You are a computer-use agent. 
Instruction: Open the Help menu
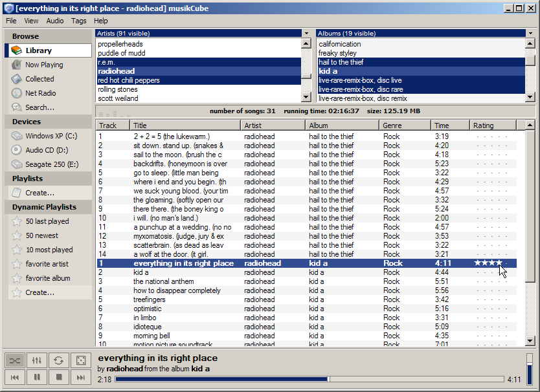click(x=101, y=21)
